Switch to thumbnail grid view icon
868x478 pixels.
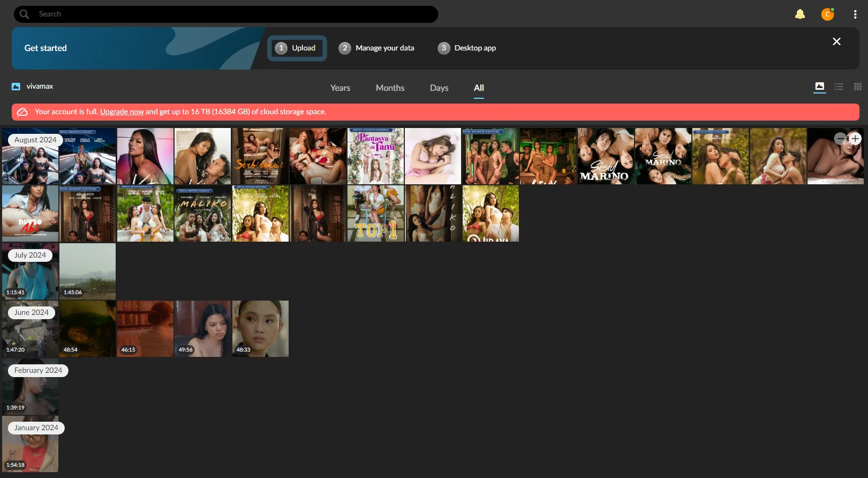click(x=858, y=87)
